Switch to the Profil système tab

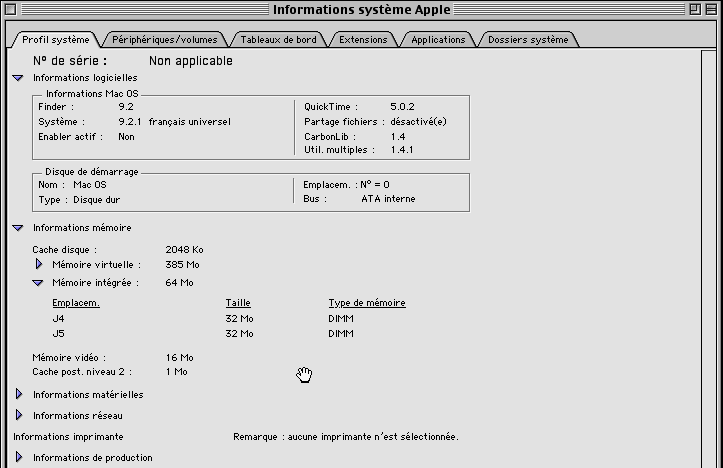coord(56,40)
